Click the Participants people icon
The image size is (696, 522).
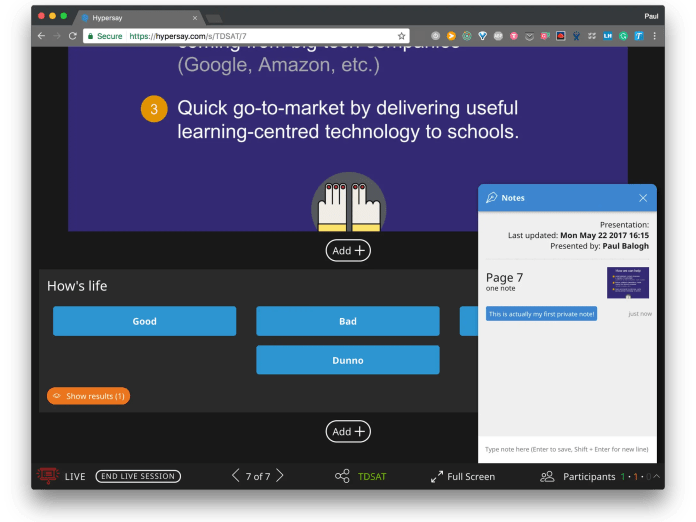pyautogui.click(x=547, y=476)
